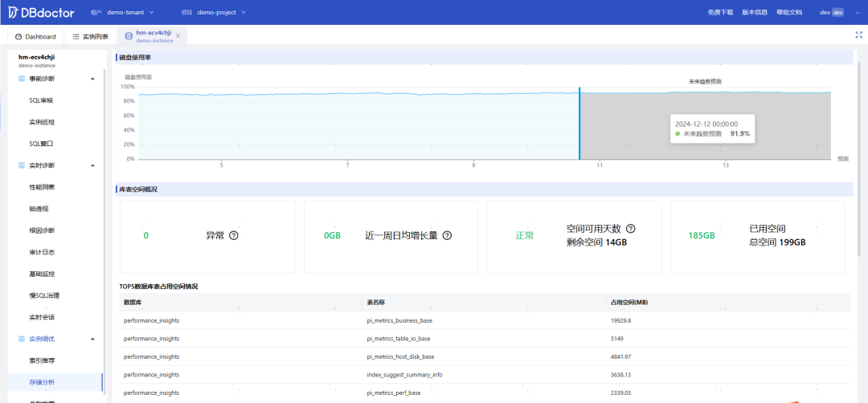Open the demo-project dropdown

[222, 12]
